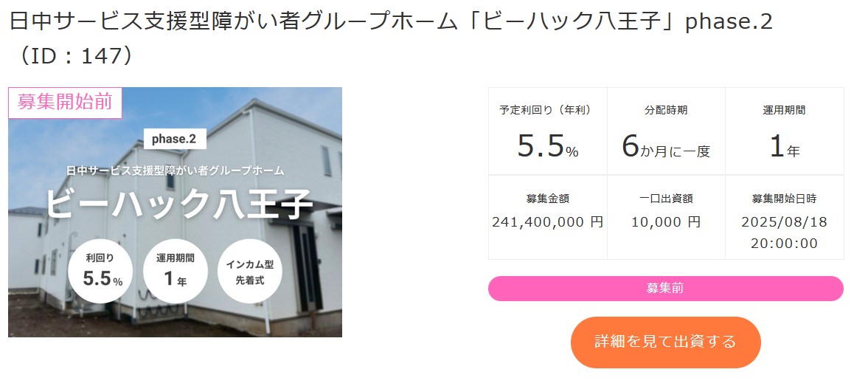
Task: Click the 利回り 5.5% circle badge
Action: pyautogui.click(x=101, y=272)
